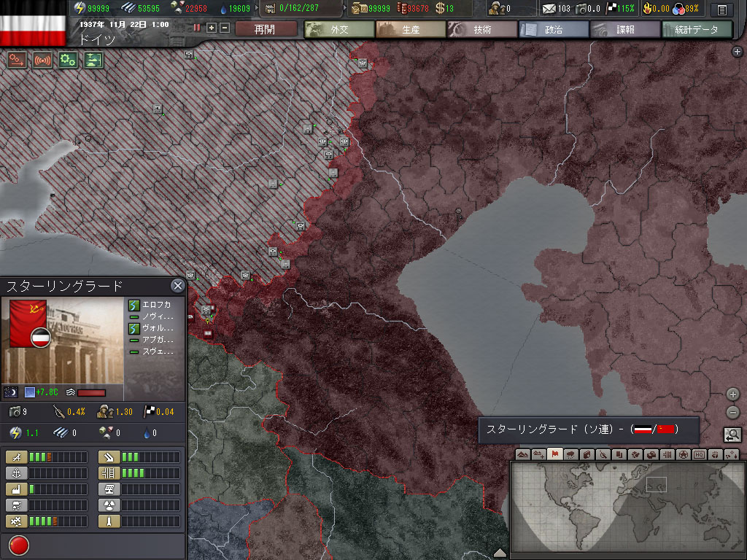Click the supplies crate icon
Image resolution: width=747 pixels, height=560 pixels.
[360, 8]
